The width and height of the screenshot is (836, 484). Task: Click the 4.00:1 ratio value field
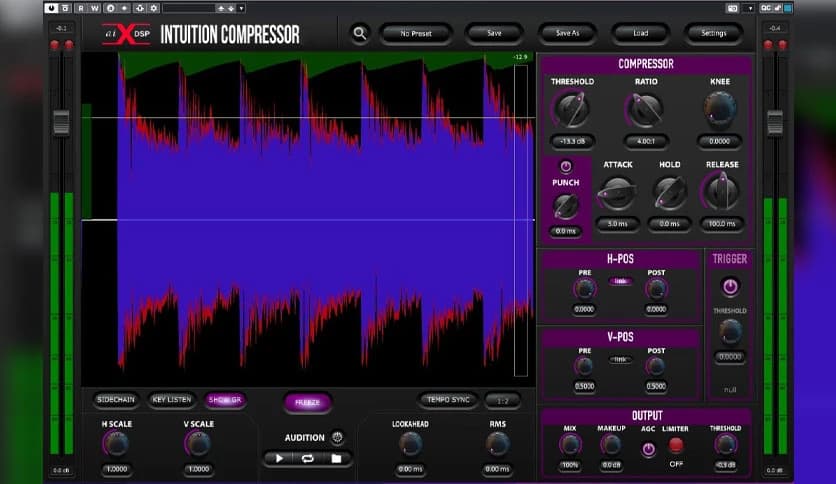tap(646, 141)
